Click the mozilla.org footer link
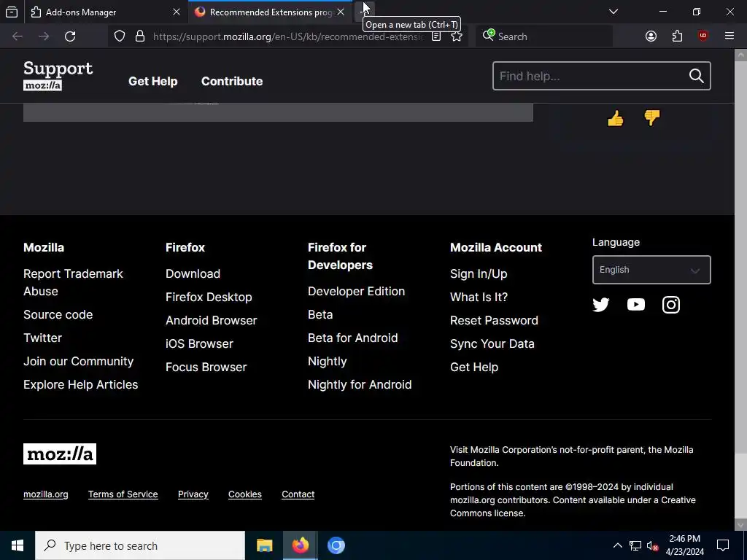The height and width of the screenshot is (560, 747). [46, 494]
